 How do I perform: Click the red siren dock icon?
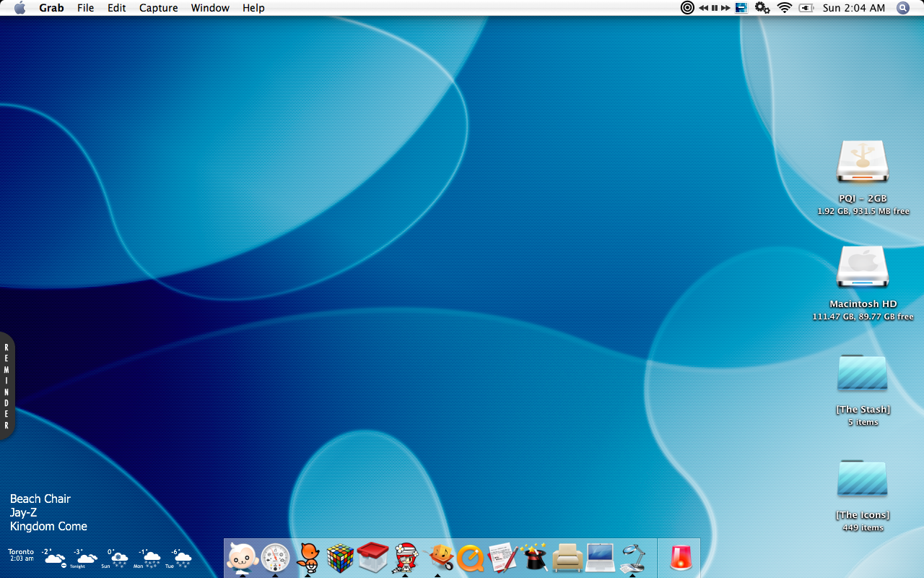click(681, 558)
